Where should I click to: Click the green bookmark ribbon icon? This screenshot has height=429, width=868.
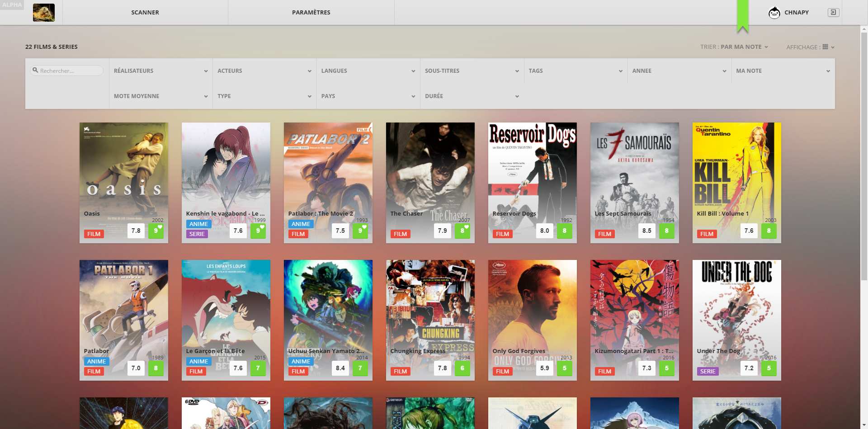point(742,16)
